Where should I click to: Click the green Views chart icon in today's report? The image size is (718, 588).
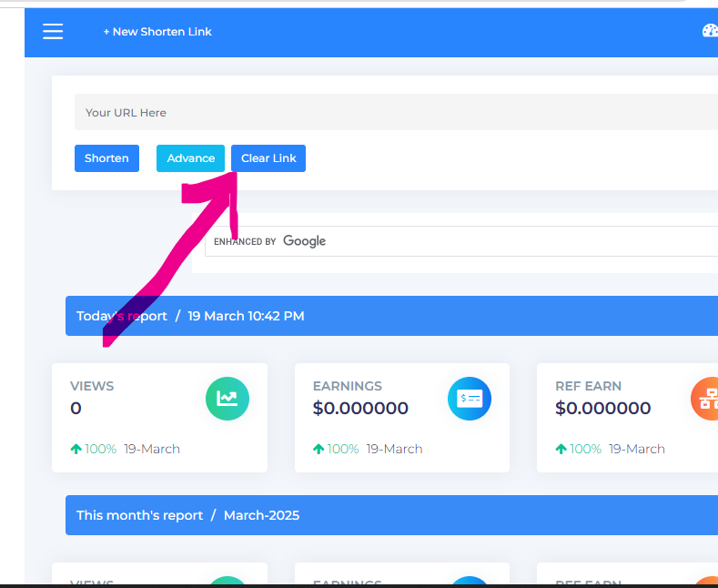point(228,399)
